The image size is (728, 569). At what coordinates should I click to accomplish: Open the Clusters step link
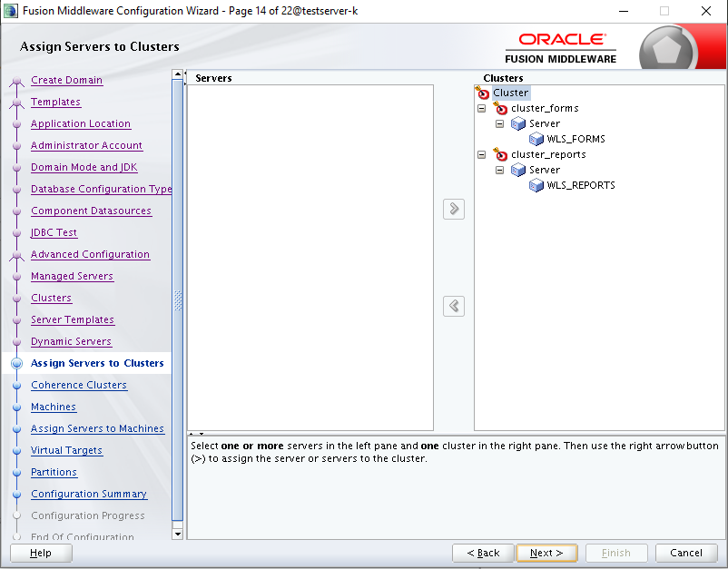point(51,299)
